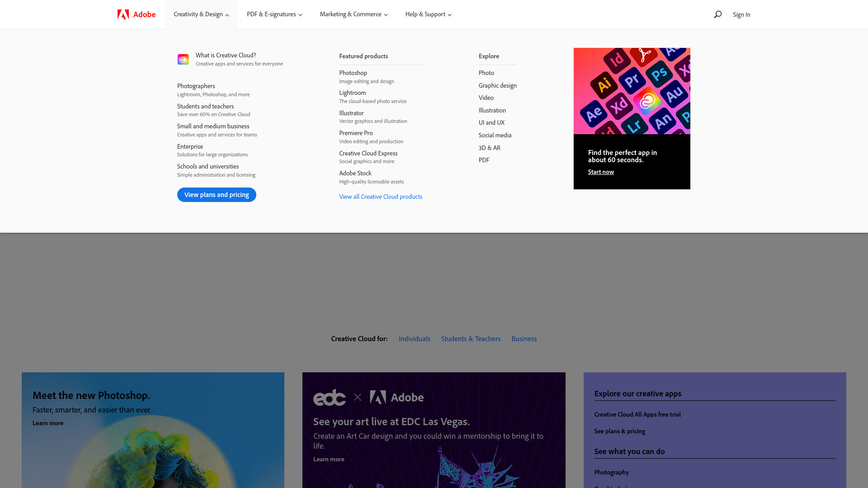
Task: Open Adobe Stock in Featured products
Action: (371, 177)
